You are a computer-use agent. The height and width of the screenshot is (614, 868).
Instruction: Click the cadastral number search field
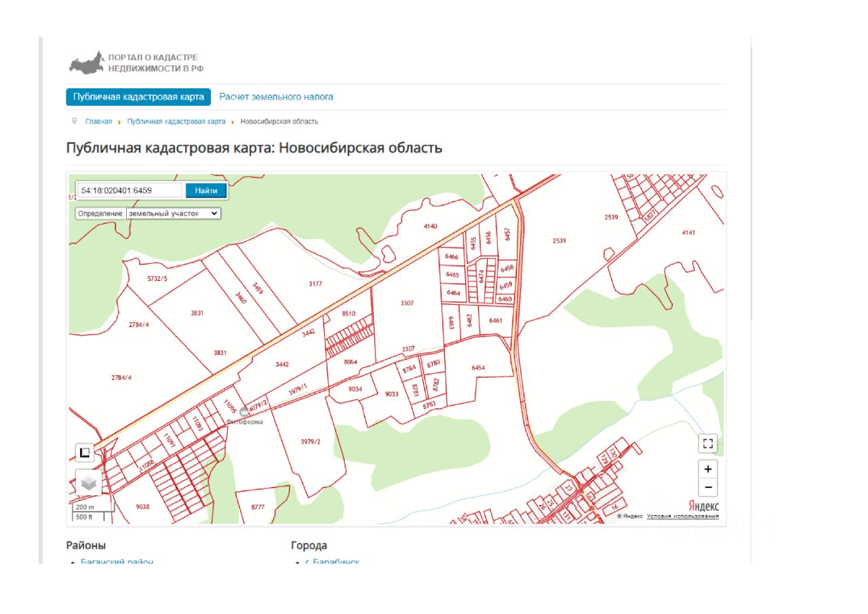click(x=130, y=191)
